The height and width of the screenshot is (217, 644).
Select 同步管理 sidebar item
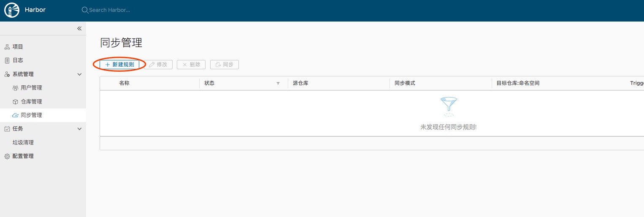(x=31, y=115)
